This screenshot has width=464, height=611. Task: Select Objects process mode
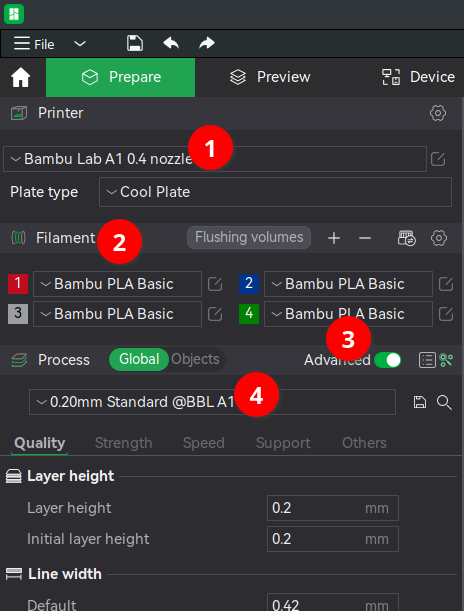point(196,359)
